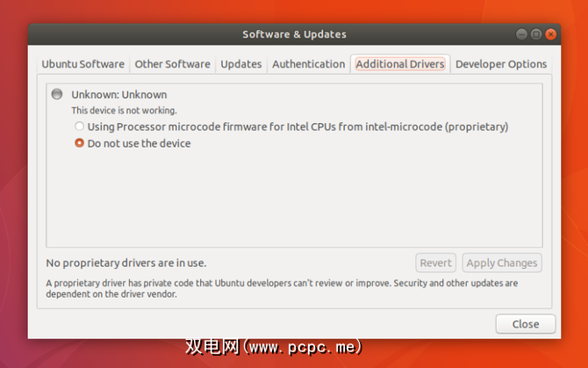This screenshot has width=588, height=368.
Task: Go to the Updates tab
Action: [240, 64]
